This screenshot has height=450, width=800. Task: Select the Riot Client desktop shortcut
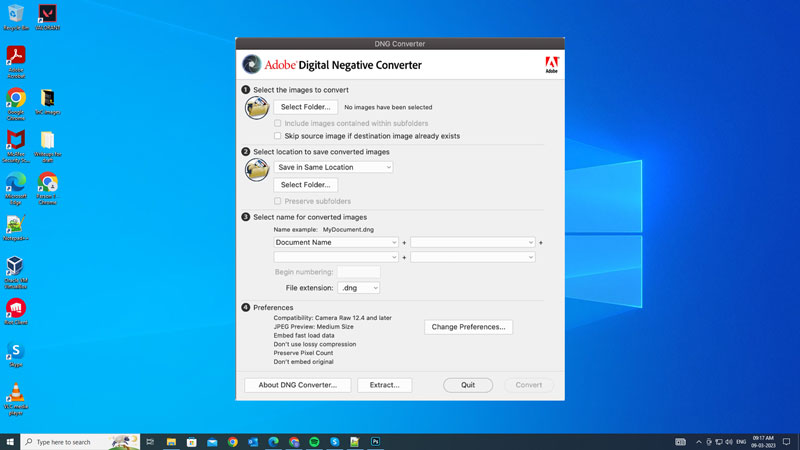pyautogui.click(x=16, y=312)
